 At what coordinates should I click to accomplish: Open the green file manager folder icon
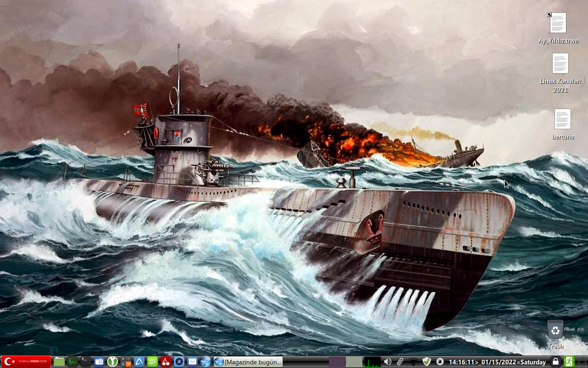pyautogui.click(x=59, y=362)
